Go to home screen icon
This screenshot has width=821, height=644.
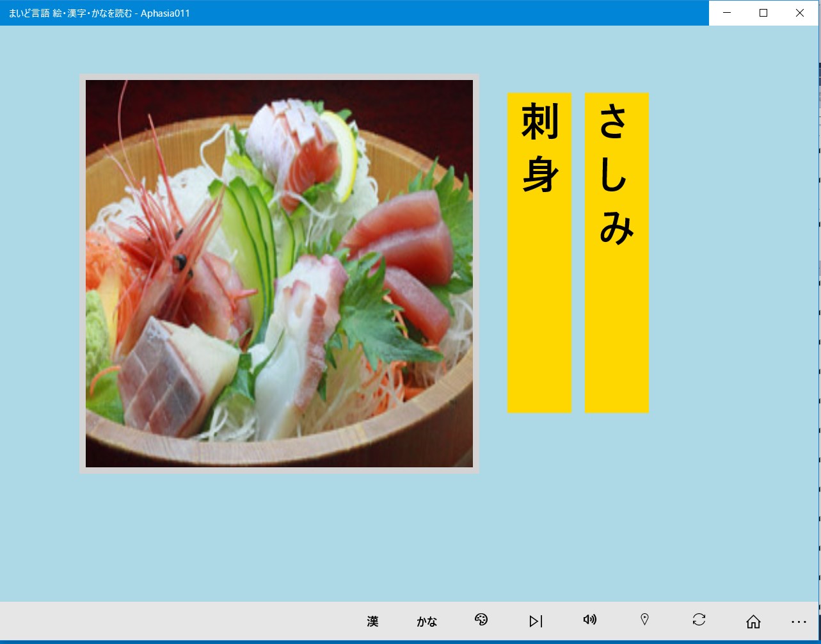coord(753,621)
